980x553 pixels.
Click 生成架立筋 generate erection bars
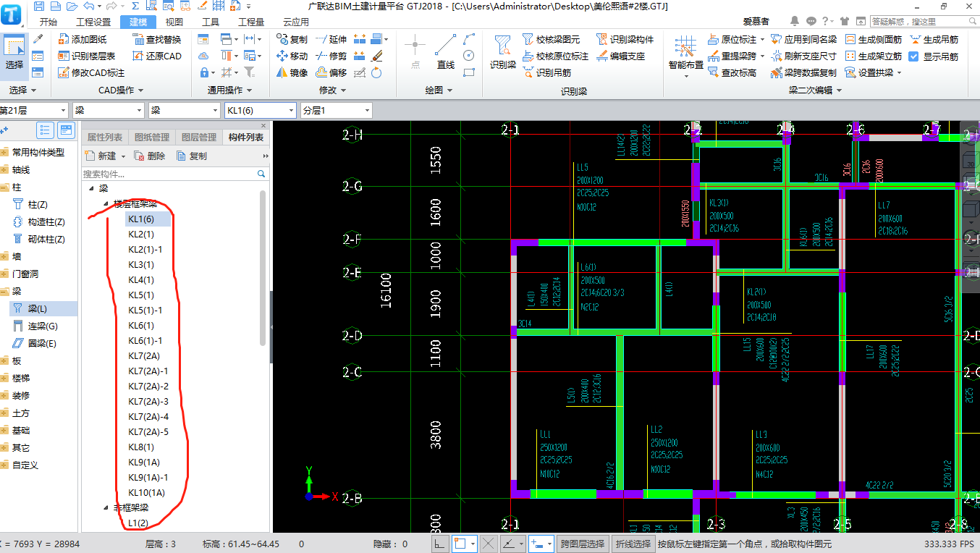pyautogui.click(x=874, y=56)
